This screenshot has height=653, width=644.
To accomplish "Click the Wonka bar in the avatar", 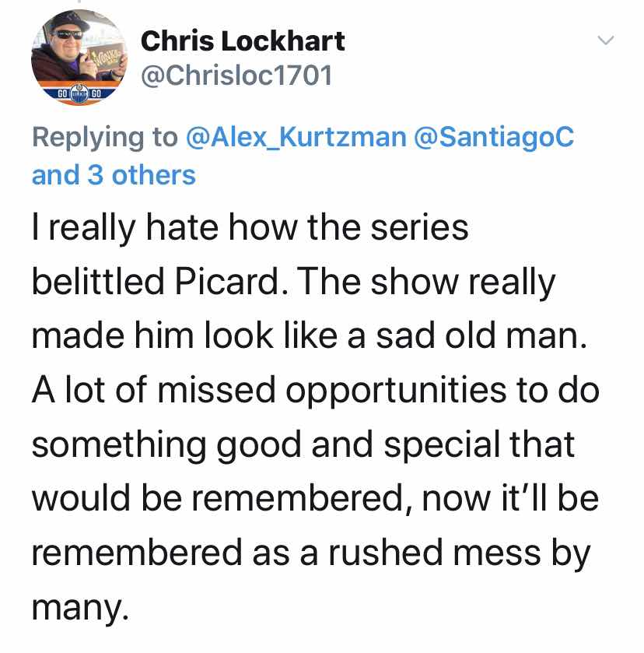I will 104,57.
